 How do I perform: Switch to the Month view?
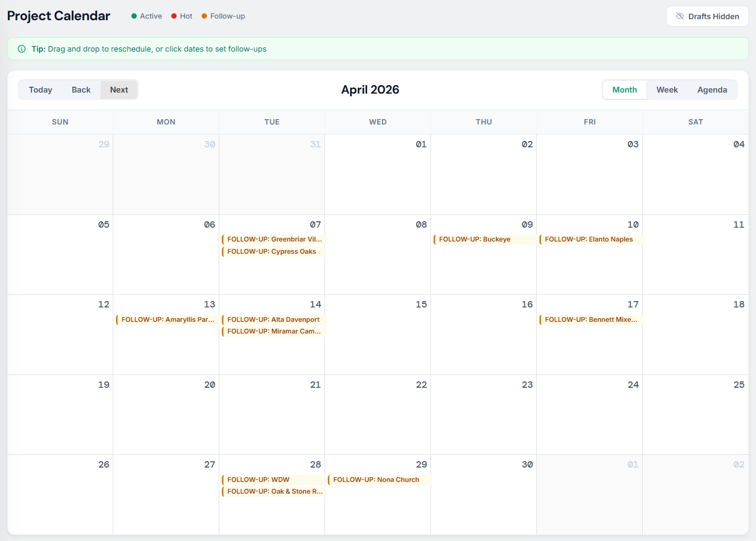tap(624, 90)
